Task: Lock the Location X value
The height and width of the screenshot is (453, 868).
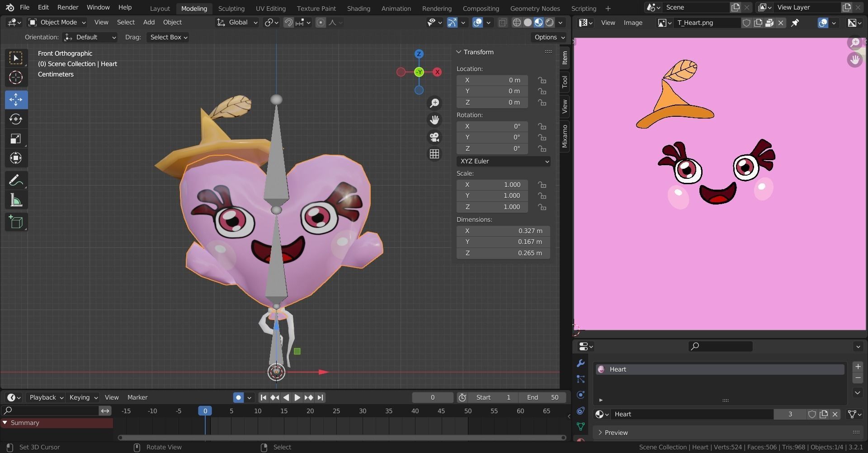Action: click(x=542, y=80)
